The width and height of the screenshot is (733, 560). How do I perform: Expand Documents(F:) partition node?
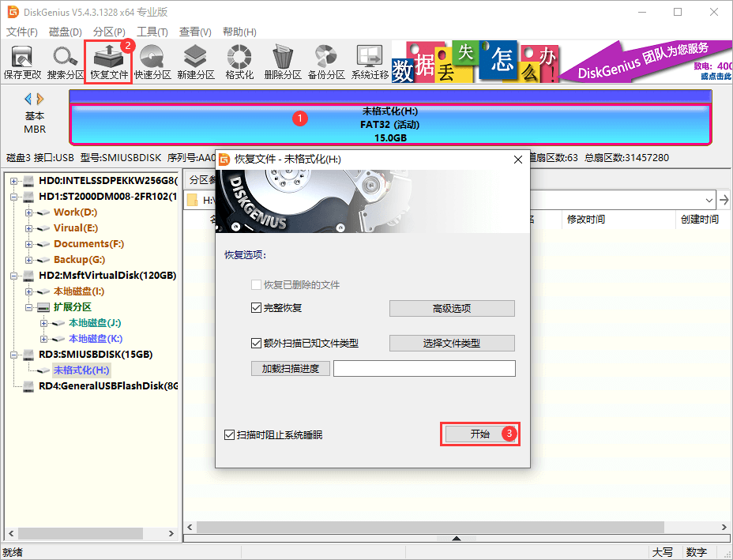pos(28,244)
